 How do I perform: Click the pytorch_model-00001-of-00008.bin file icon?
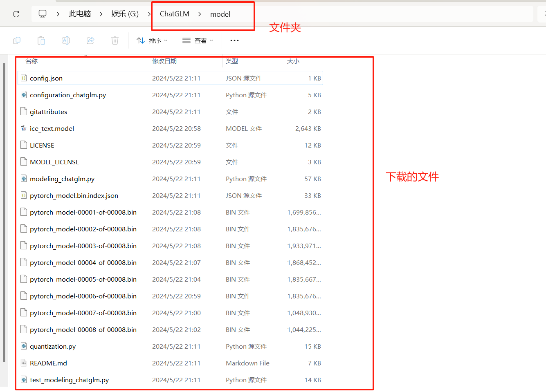click(x=24, y=212)
